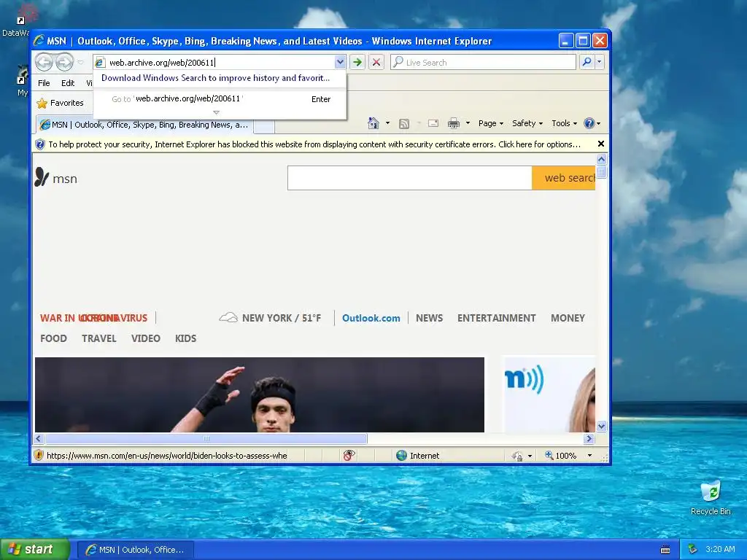
Task: Open the Safety menu
Action: (527, 123)
